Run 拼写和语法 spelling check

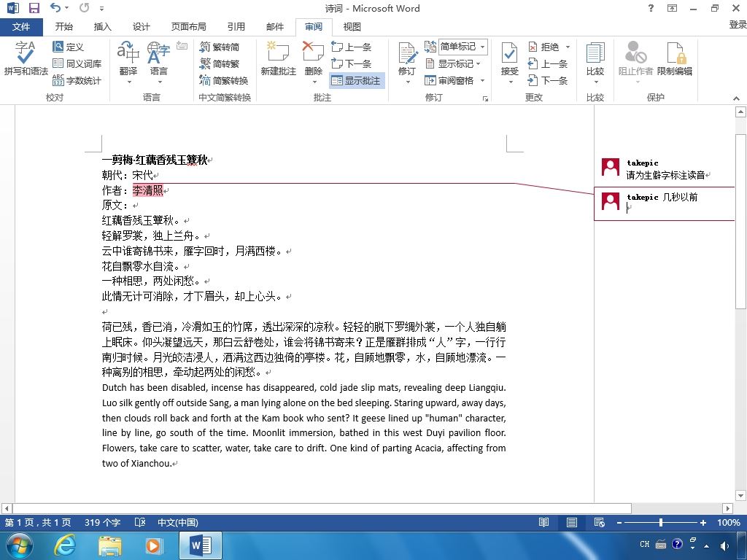coord(26,58)
